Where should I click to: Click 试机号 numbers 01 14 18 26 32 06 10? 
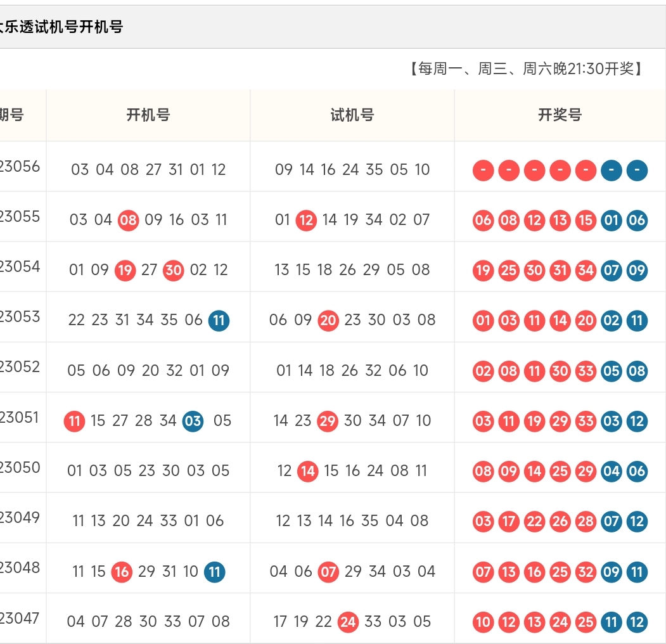[x=352, y=370]
